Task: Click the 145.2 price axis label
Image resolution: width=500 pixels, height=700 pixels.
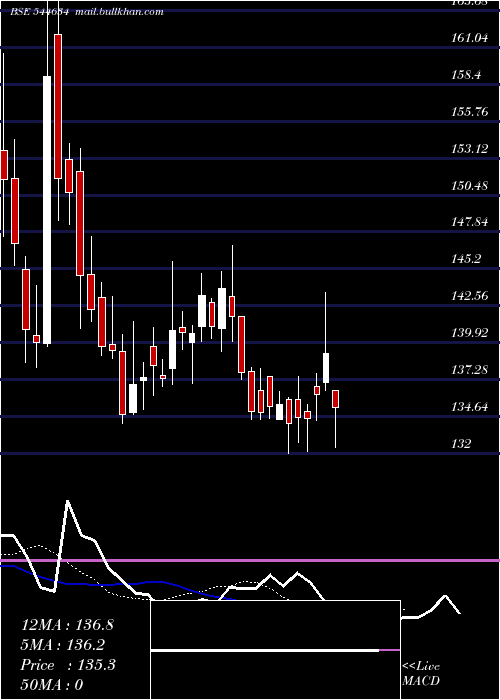Action: [466, 259]
